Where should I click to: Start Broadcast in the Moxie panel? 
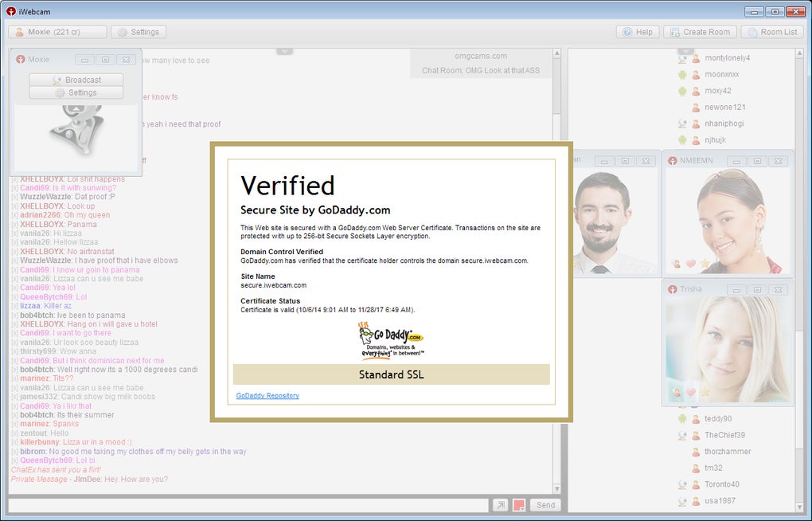click(x=76, y=80)
